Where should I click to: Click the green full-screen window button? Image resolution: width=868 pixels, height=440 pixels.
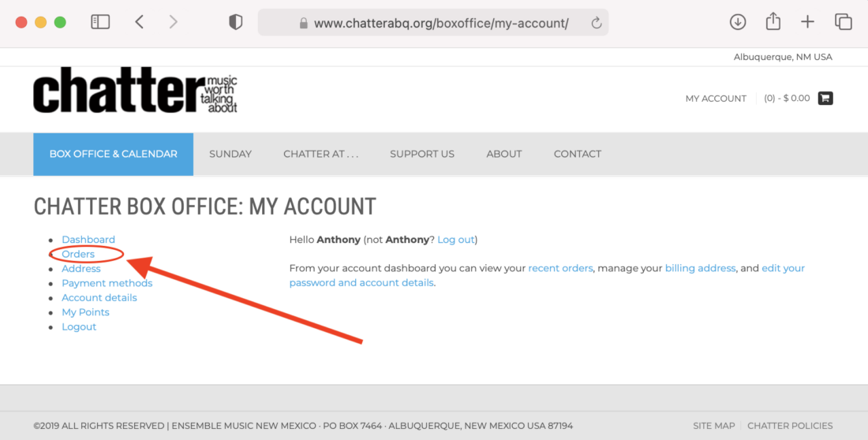pyautogui.click(x=60, y=22)
